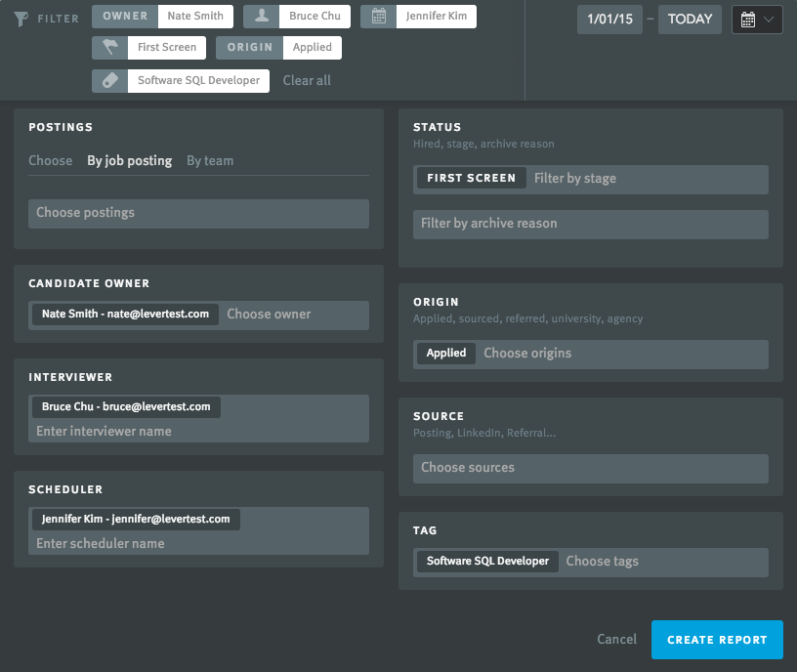The height and width of the screenshot is (672, 797).
Task: Click the Clear all link
Action: click(x=306, y=80)
